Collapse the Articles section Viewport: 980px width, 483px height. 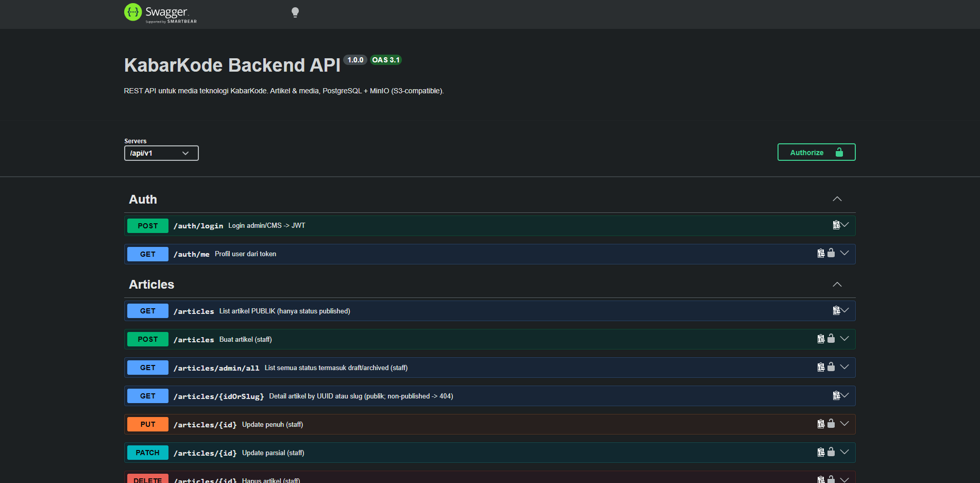point(837,285)
